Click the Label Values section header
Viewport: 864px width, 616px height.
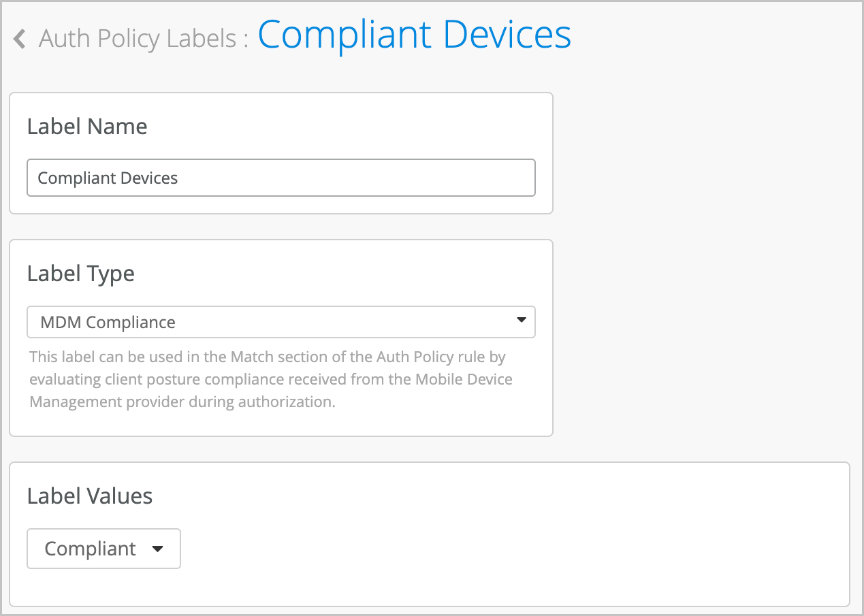click(89, 496)
